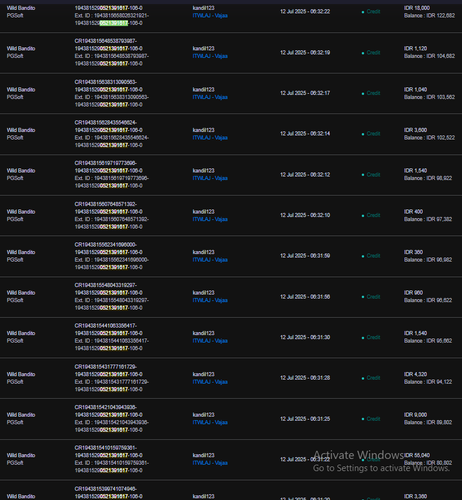Click Balance : IDR 104,682 text
This screenshot has width=462, height=500.
(429, 56)
